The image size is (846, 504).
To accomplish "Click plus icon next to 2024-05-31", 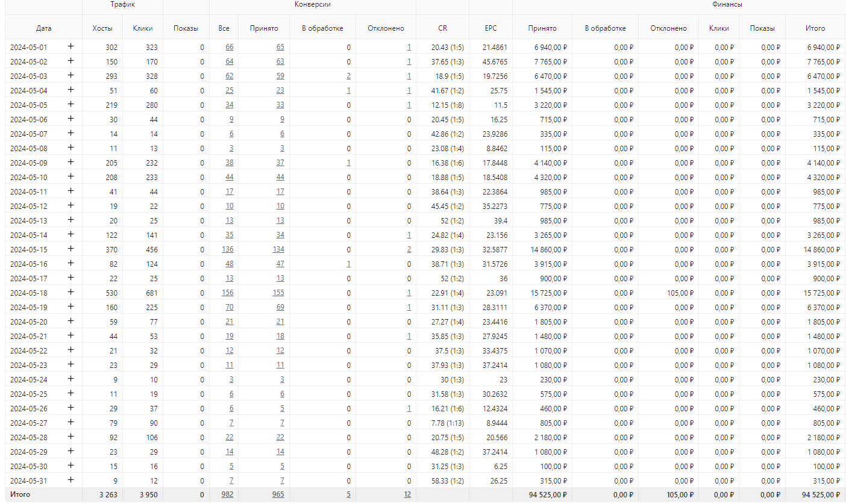I will click(70, 480).
